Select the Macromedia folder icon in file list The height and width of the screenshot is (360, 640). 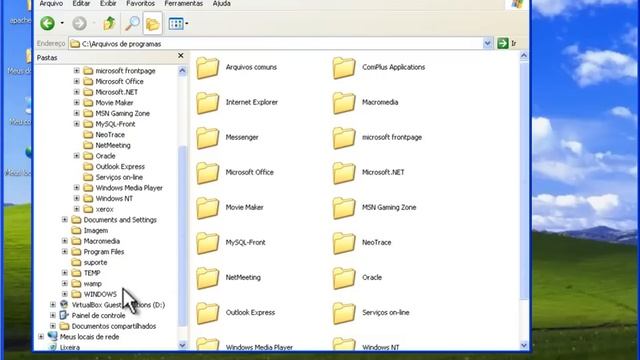click(x=344, y=102)
